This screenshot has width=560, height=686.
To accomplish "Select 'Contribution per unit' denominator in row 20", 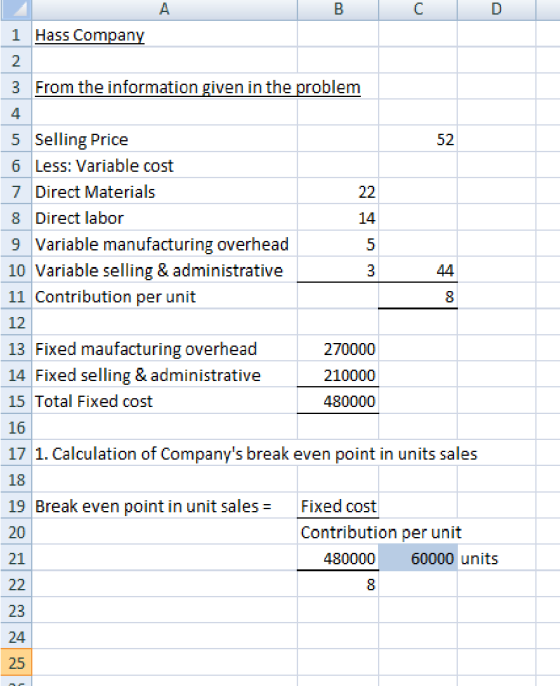I will click(x=381, y=532).
